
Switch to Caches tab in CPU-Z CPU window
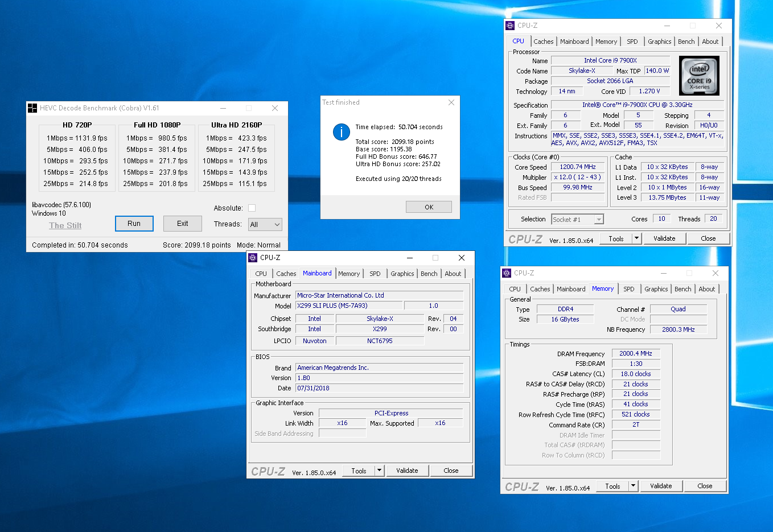(x=544, y=42)
